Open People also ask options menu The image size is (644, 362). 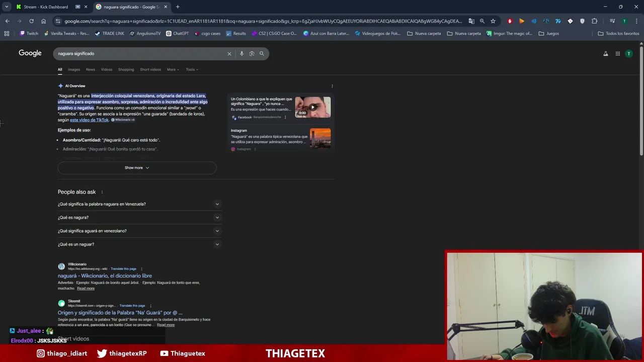[x=102, y=192]
